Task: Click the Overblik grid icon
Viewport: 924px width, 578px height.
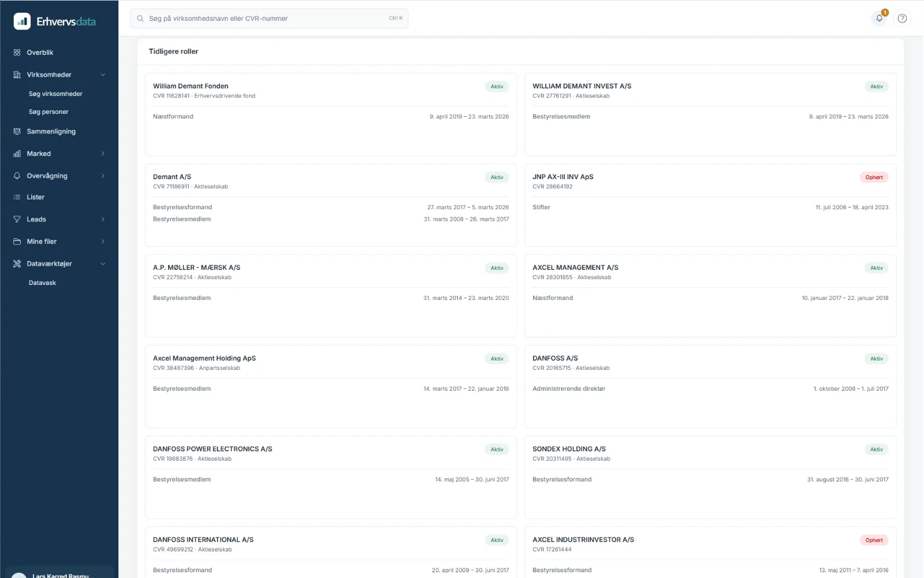Action: click(17, 53)
